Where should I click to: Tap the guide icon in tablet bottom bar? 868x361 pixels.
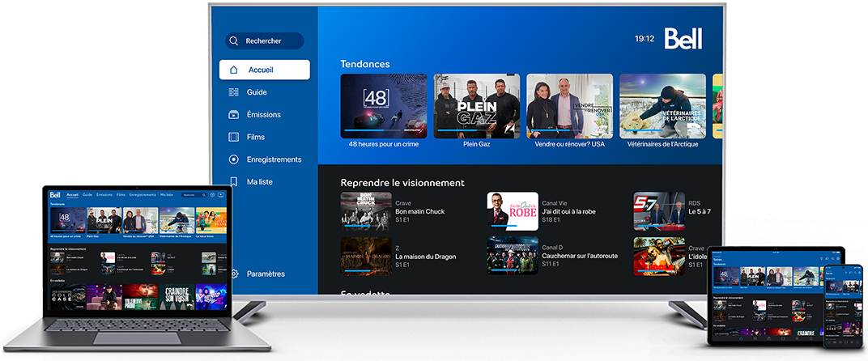[755, 338]
